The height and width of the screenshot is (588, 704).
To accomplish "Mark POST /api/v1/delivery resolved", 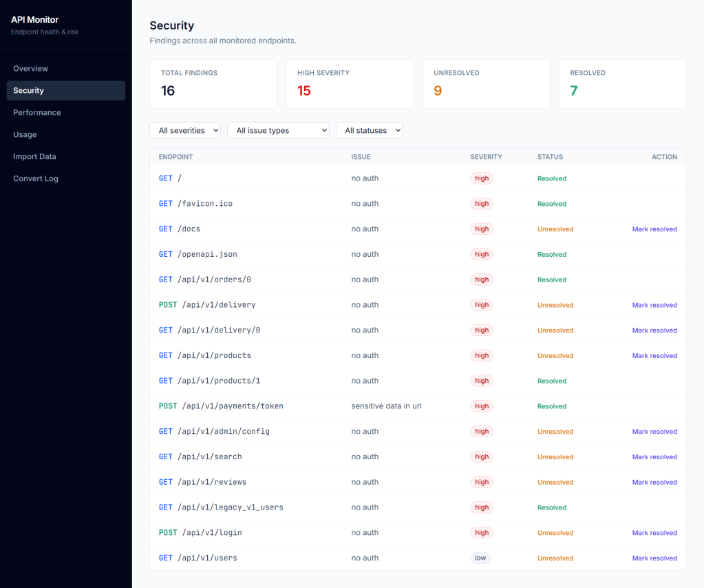I will pyautogui.click(x=654, y=305).
